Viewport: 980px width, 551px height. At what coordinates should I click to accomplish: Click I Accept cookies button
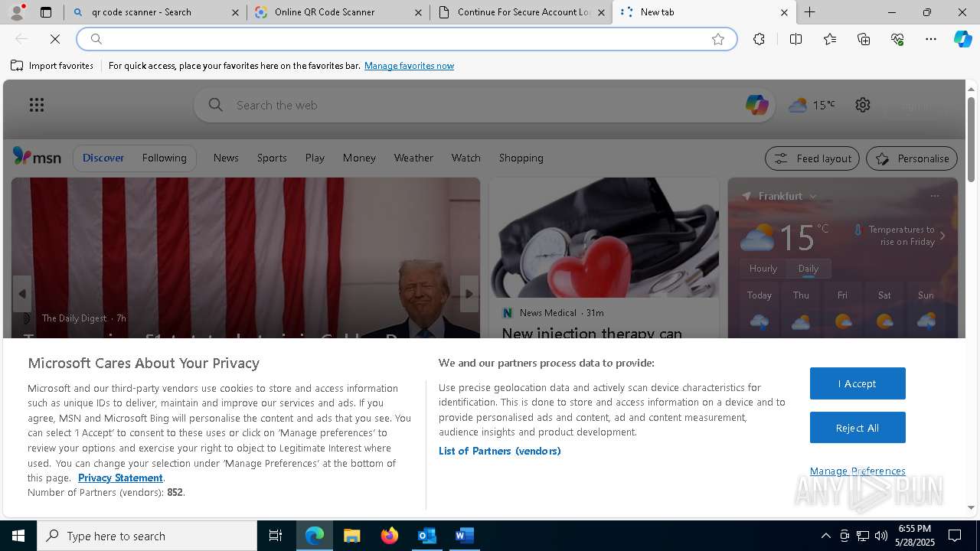[x=857, y=383]
